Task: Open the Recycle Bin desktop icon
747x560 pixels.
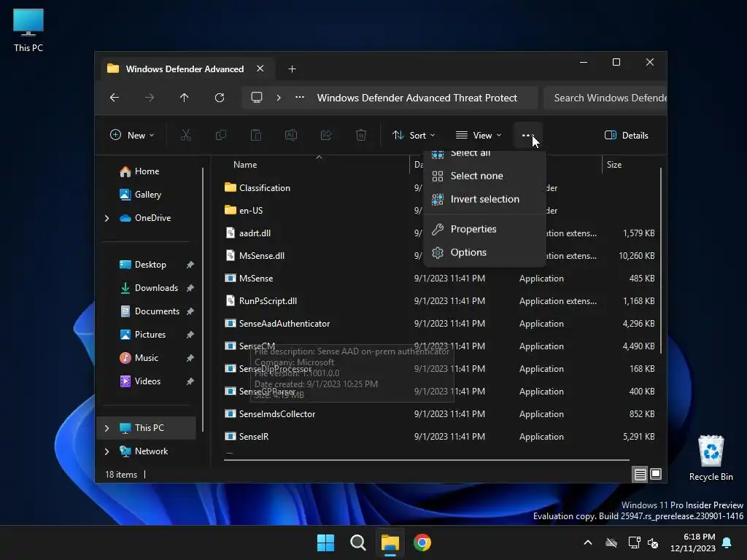Action: click(x=711, y=458)
